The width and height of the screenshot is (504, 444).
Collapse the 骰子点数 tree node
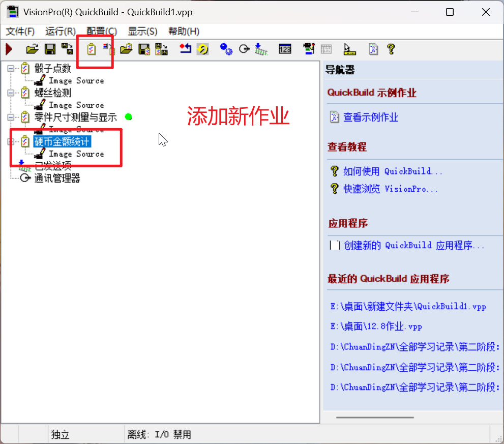pyautogui.click(x=11, y=69)
